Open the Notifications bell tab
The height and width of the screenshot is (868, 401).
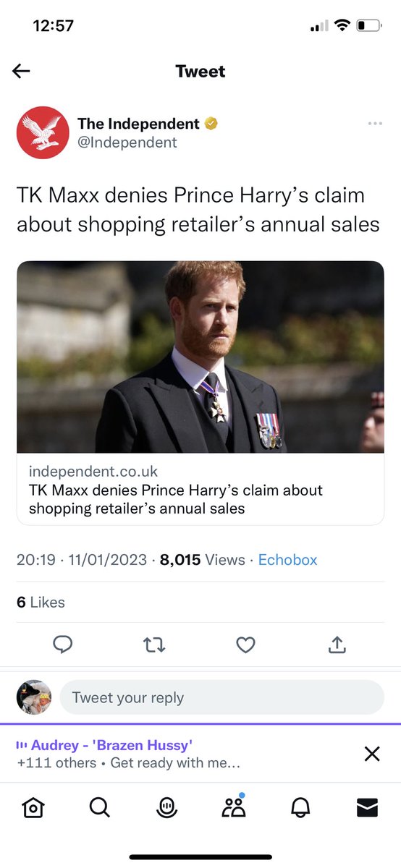point(300,808)
